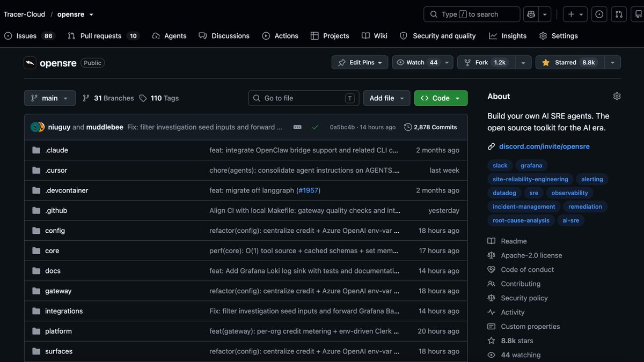View the 31 Branches link
The image size is (644, 362).
tap(108, 98)
